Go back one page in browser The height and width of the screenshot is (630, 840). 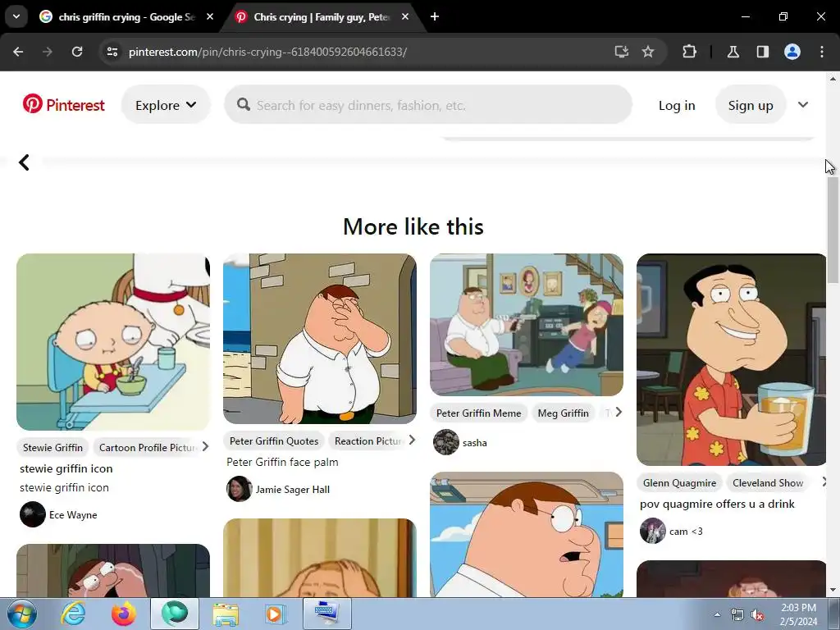18,52
